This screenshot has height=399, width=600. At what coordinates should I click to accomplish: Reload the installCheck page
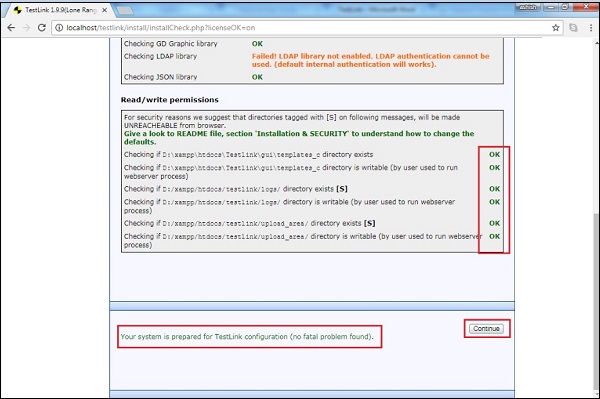click(41, 28)
